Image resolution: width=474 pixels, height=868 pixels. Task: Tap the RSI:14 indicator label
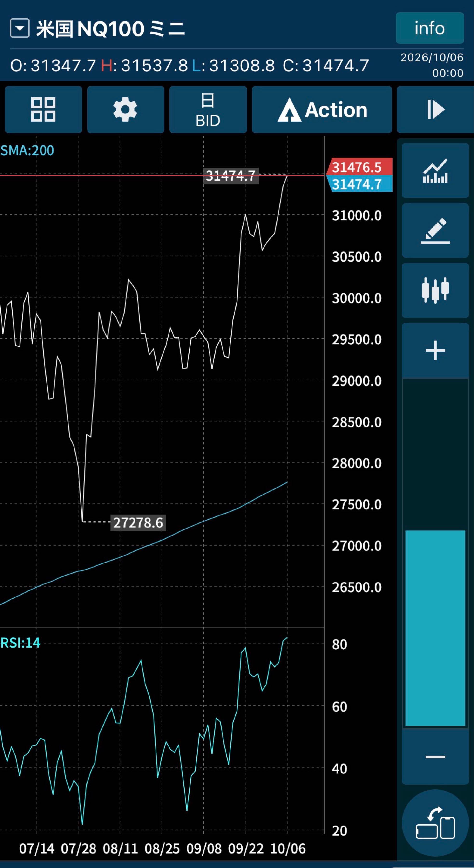[x=20, y=643]
